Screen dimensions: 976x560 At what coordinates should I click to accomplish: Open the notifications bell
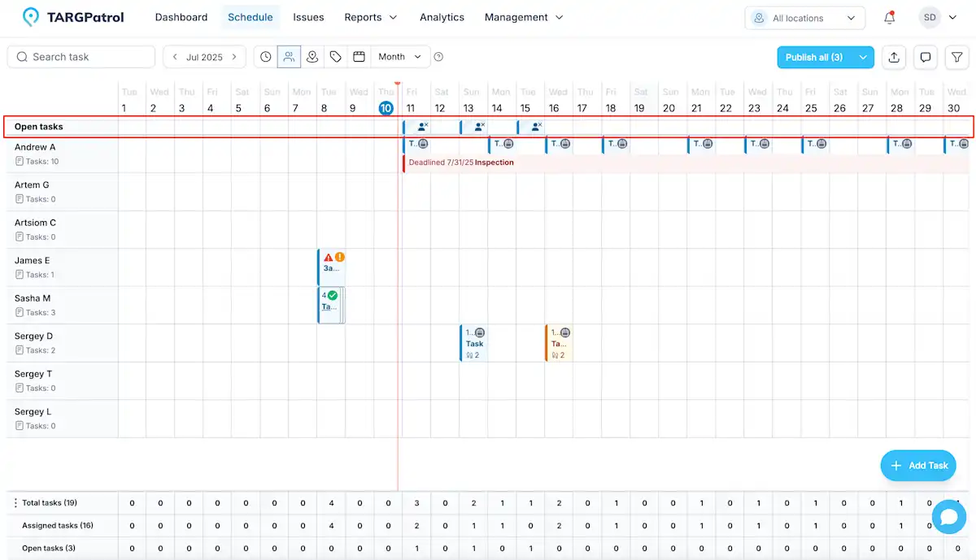pos(889,17)
